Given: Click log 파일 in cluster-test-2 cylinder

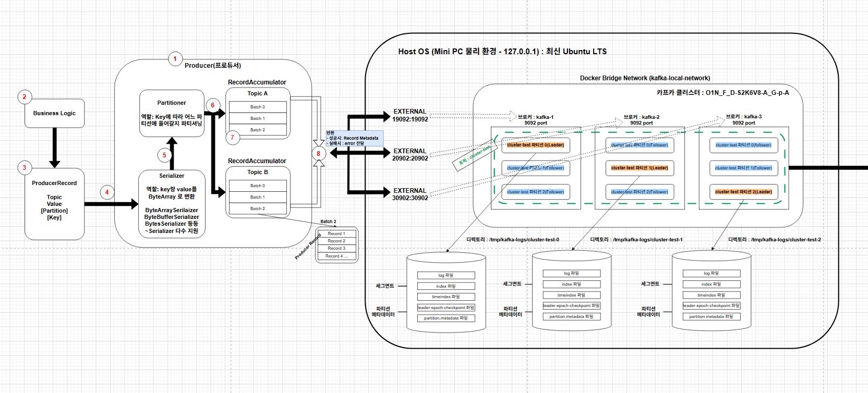Looking at the screenshot, I should [x=712, y=273].
